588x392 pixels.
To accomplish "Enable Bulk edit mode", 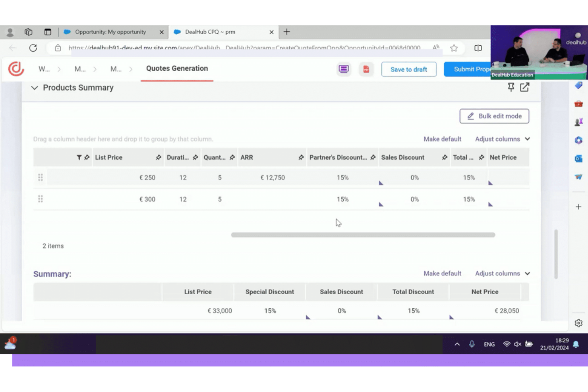I will (494, 116).
